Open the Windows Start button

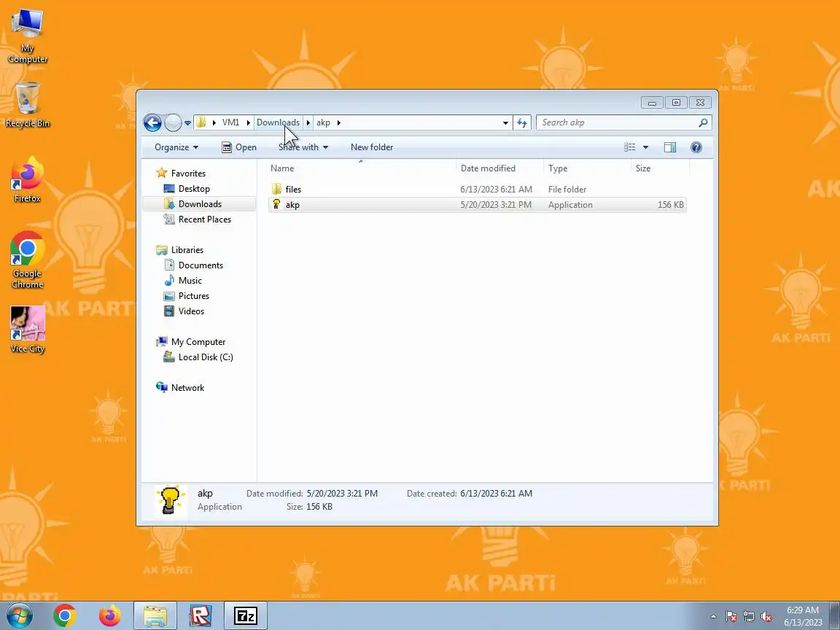pyautogui.click(x=19, y=616)
